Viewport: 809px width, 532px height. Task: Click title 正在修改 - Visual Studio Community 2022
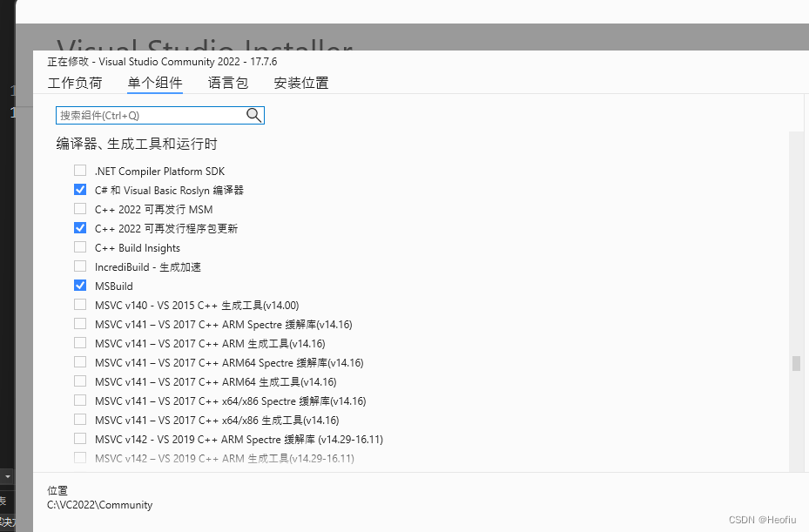click(162, 62)
